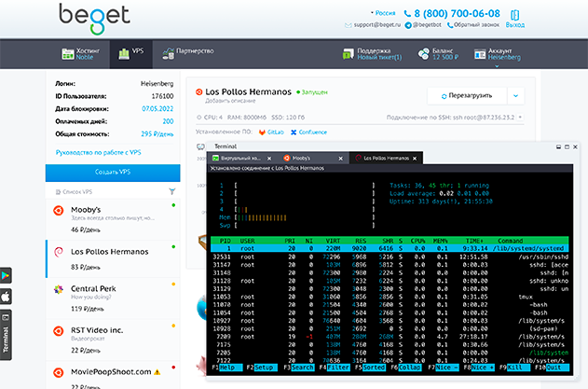Sort htop by MEM% column header

(440, 241)
